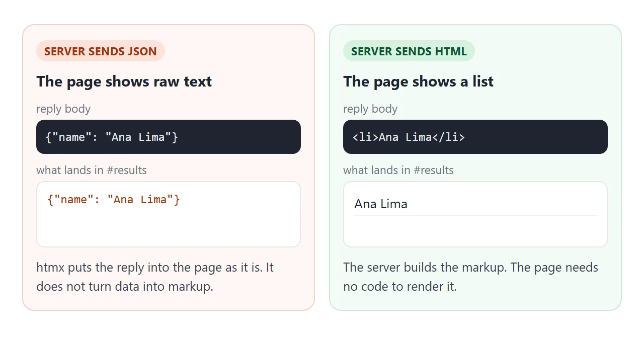This screenshot has width=644, height=337.
Task: Click what lands in #results label, HTML card
Action: tap(398, 170)
